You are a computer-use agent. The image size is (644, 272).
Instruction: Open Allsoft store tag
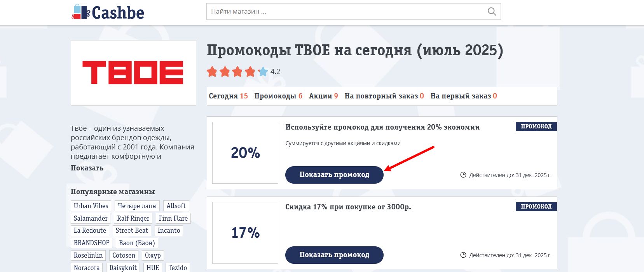pyautogui.click(x=176, y=206)
